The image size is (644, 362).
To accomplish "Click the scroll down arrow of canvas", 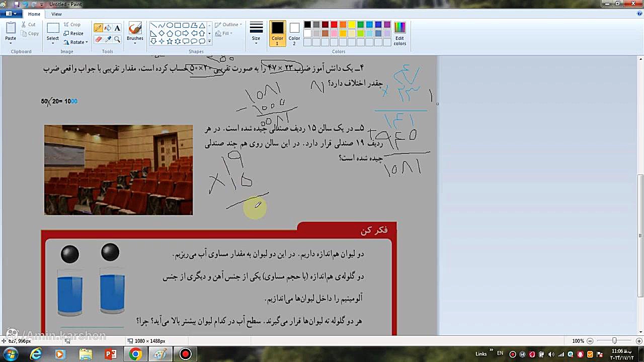I will coord(640,332).
